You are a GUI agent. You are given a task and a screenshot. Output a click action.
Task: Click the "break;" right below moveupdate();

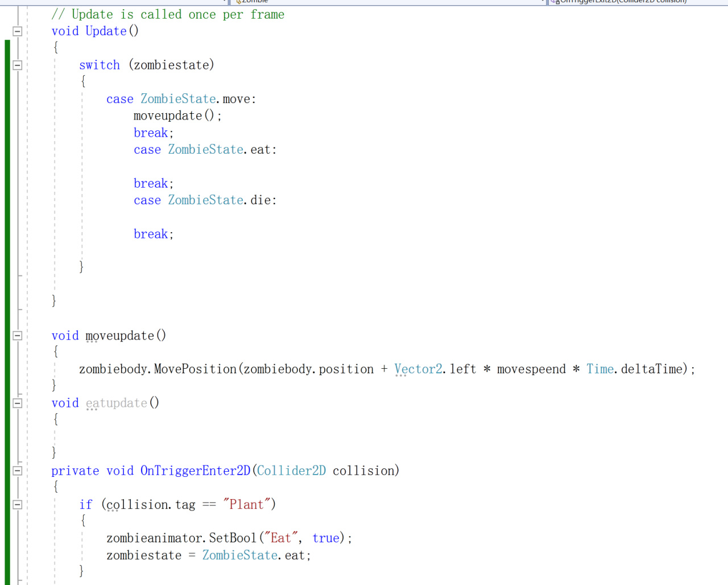click(x=154, y=133)
